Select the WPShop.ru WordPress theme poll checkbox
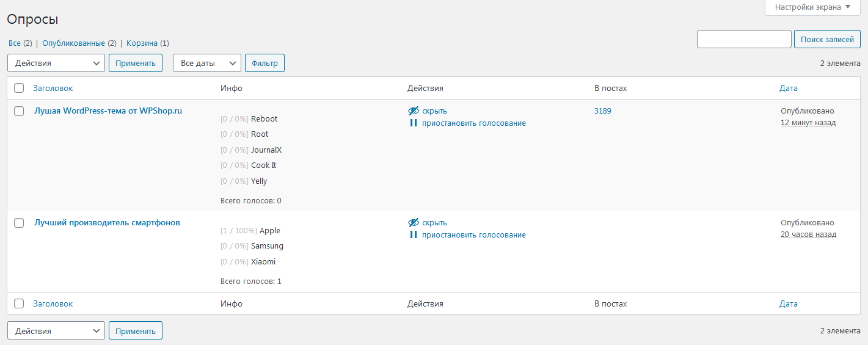This screenshot has height=345, width=868. tap(19, 111)
